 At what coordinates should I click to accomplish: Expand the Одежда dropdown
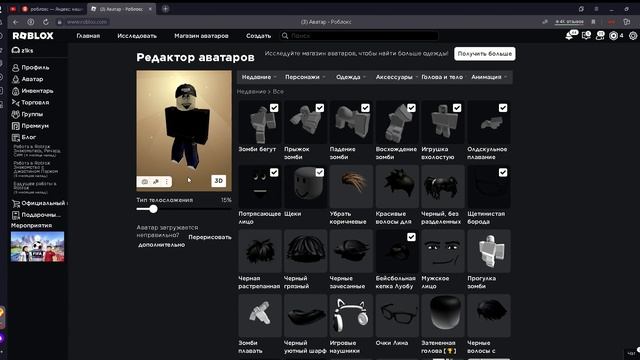tap(351, 77)
